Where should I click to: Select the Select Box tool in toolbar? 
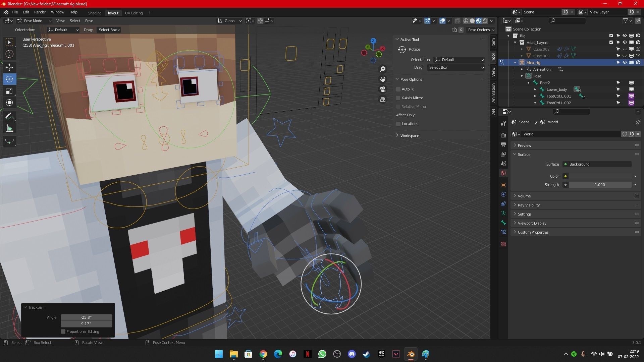[9, 42]
